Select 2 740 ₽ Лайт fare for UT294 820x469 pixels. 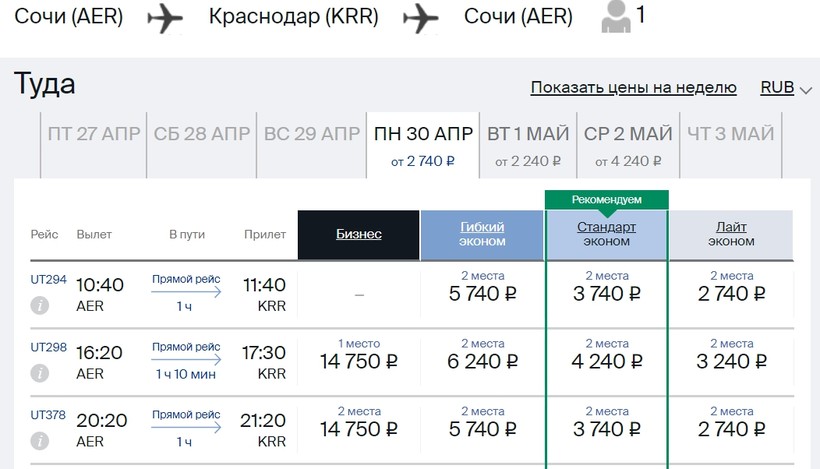tap(731, 293)
